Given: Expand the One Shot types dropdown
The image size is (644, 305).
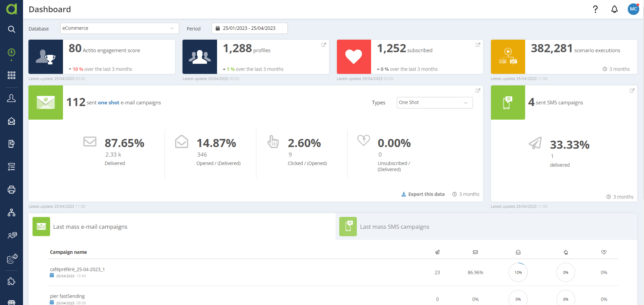Looking at the screenshot, I should point(435,102).
